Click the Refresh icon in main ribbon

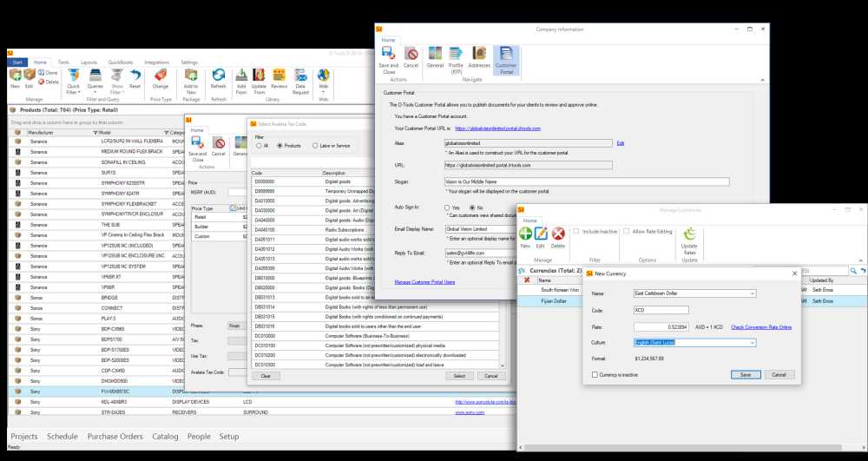(219, 76)
